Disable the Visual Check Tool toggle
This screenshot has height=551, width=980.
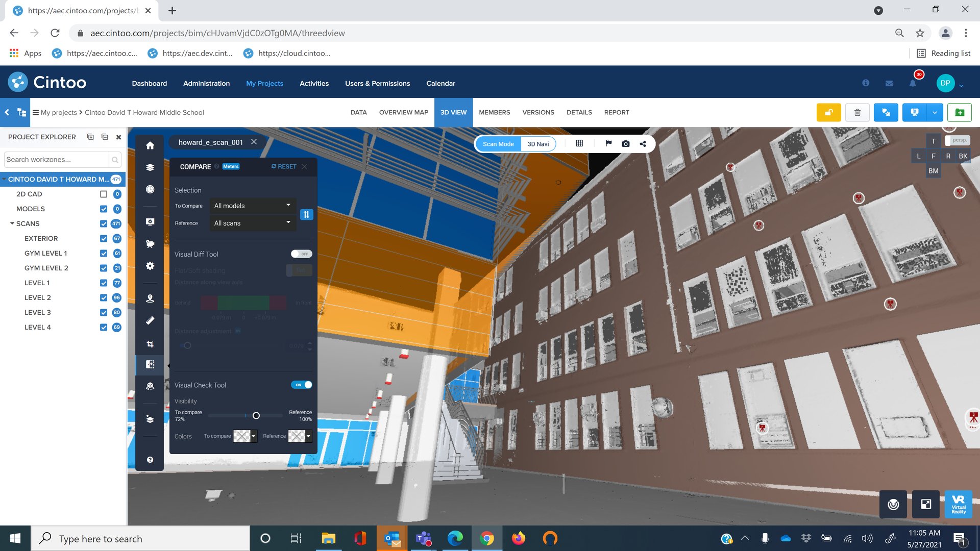click(301, 385)
